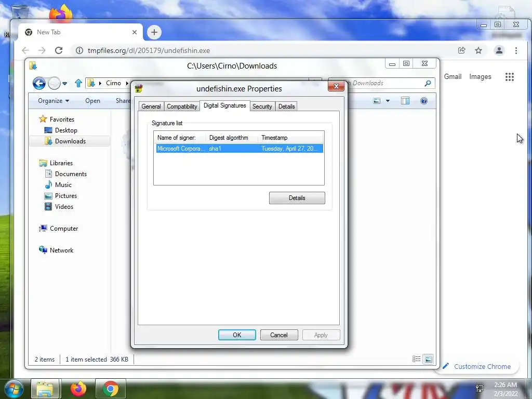Switch to the Compatibility tab
The height and width of the screenshot is (399, 532).
click(x=182, y=107)
